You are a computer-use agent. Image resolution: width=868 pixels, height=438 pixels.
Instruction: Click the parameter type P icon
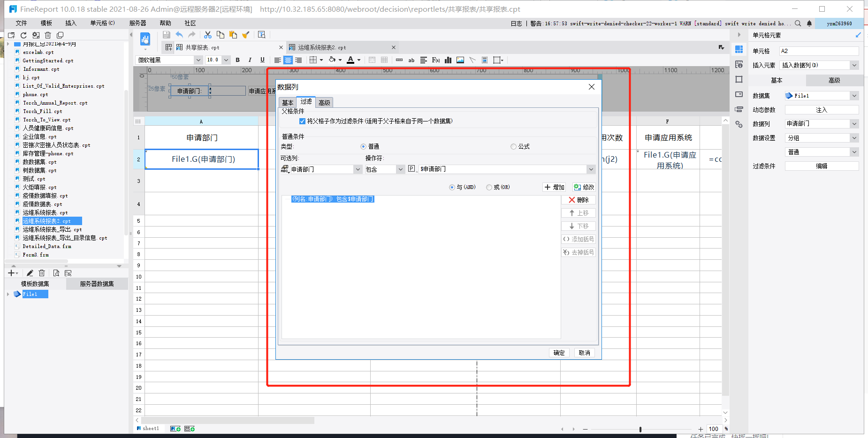(x=411, y=169)
